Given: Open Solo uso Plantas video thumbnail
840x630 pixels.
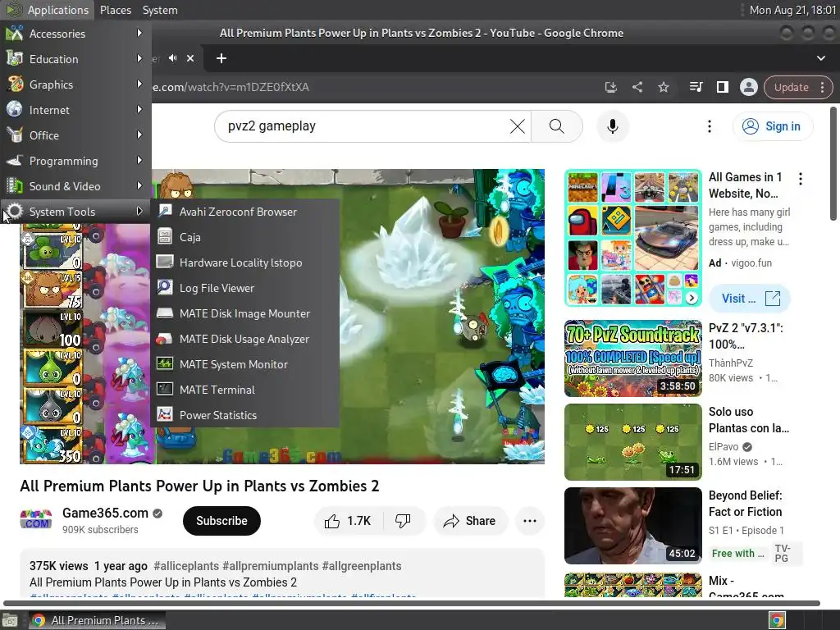Looking at the screenshot, I should click(x=632, y=442).
